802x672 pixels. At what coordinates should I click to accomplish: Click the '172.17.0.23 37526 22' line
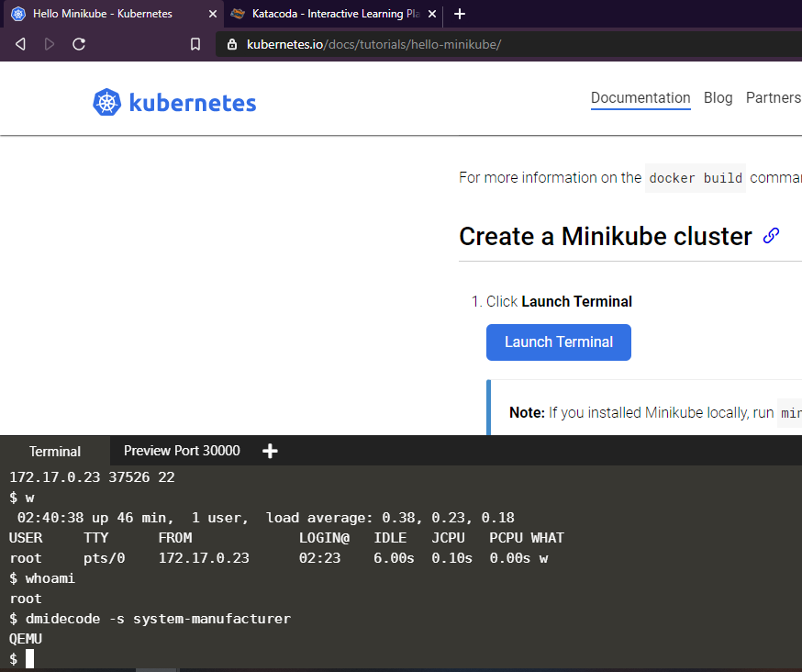[92, 477]
